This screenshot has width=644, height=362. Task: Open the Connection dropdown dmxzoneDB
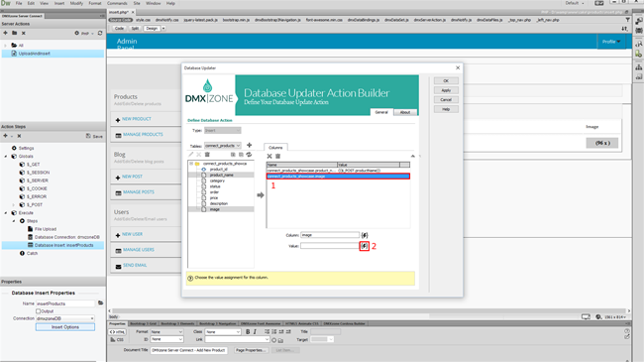point(65,318)
